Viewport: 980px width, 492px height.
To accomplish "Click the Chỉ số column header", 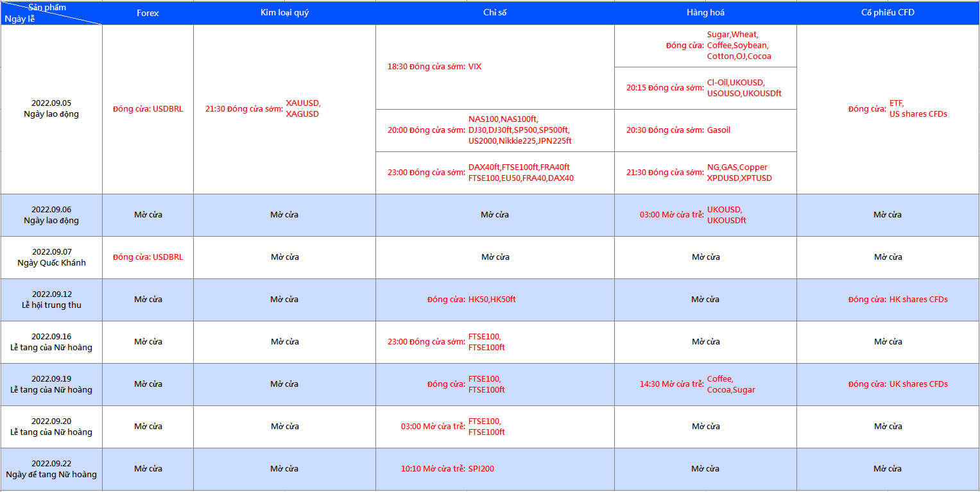I will [x=495, y=13].
